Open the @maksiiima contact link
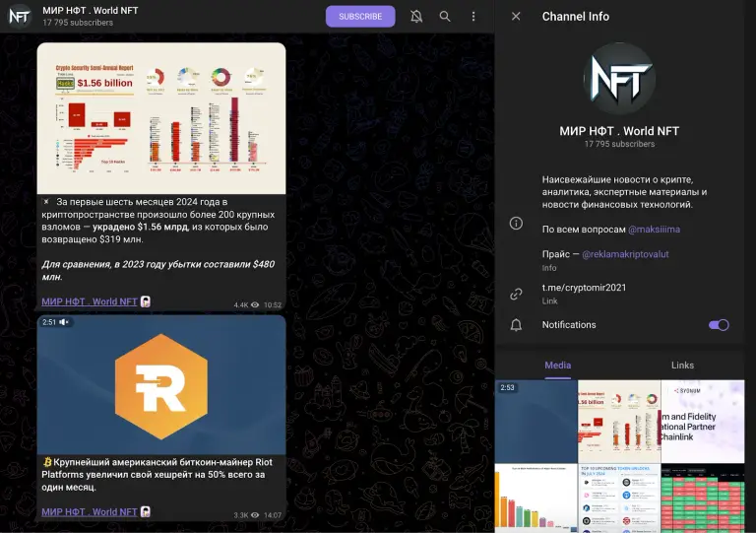This screenshot has height=533, width=756. 655,230
